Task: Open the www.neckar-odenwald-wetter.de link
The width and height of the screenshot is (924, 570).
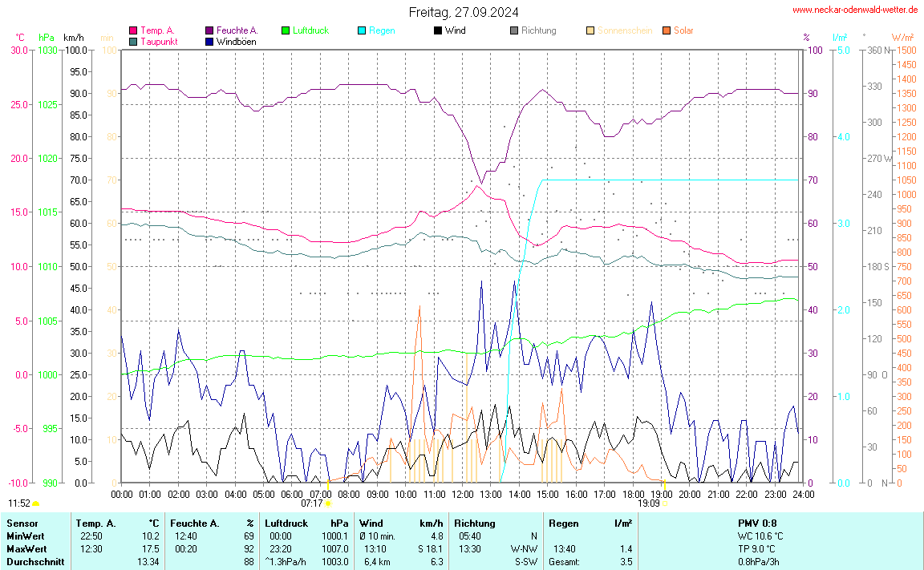Action: click(855, 10)
